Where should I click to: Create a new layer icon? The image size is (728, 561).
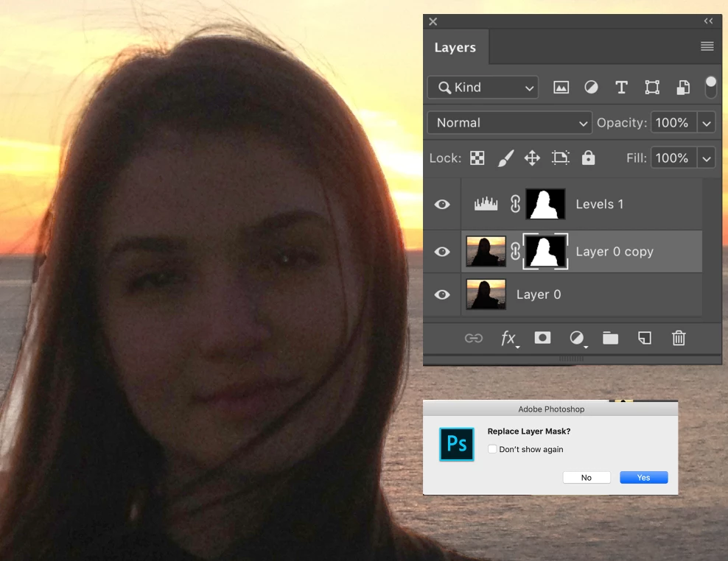coord(645,338)
